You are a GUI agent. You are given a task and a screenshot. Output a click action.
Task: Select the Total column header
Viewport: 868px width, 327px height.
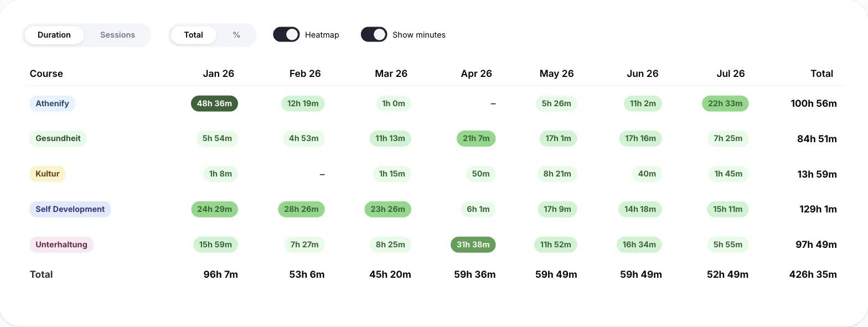coord(822,74)
